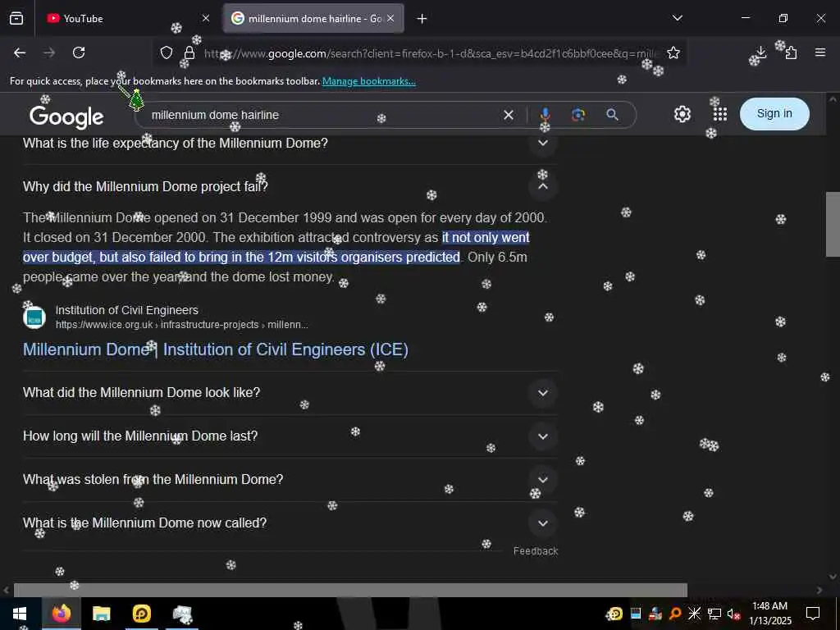840x630 pixels.
Task: Open the Firefox View button
Action: (16, 19)
